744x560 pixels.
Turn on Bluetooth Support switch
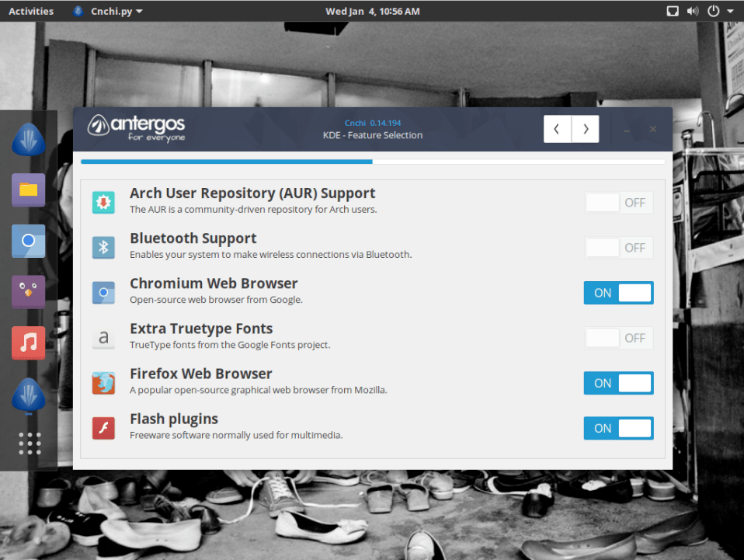click(x=619, y=248)
